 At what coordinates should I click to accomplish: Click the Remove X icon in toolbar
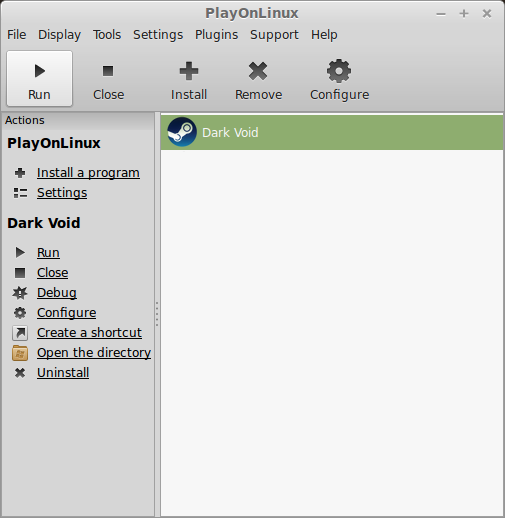point(258,71)
